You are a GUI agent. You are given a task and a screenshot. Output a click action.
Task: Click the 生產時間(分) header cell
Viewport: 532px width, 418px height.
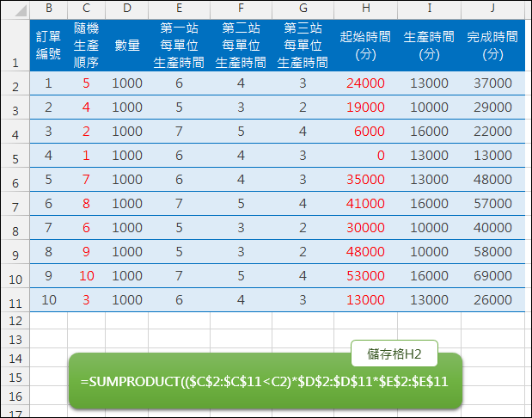(429, 46)
